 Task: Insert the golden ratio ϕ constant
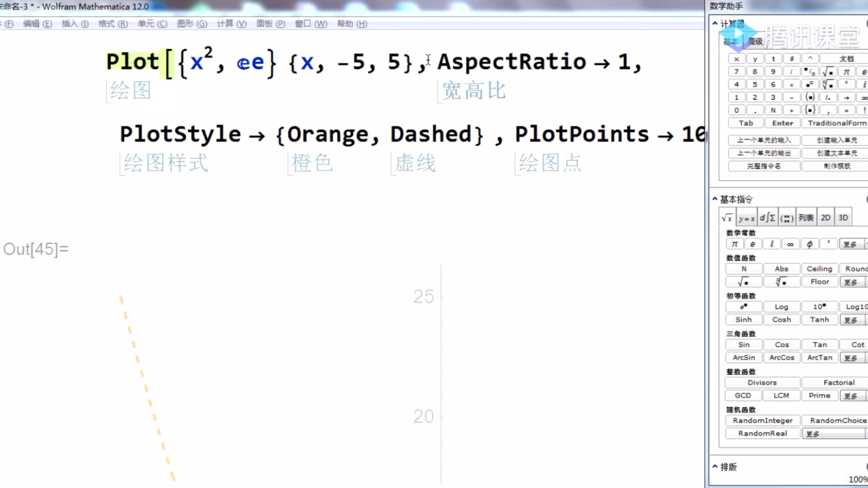(810, 244)
